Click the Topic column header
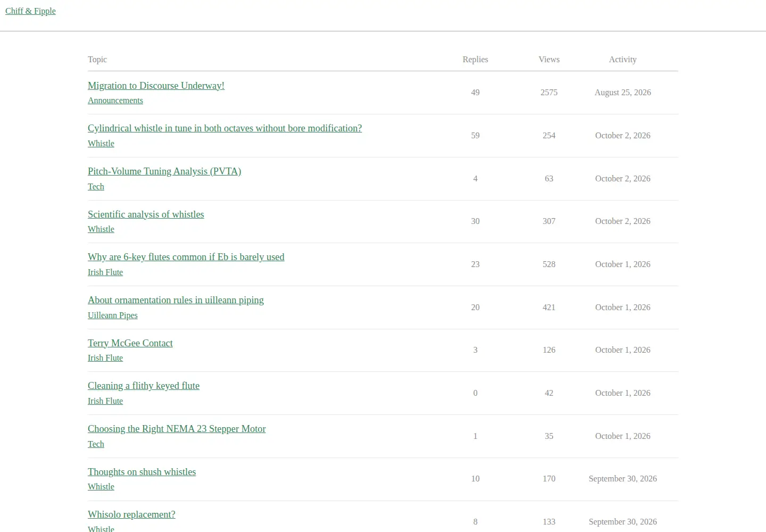The width and height of the screenshot is (766, 532). (x=97, y=60)
